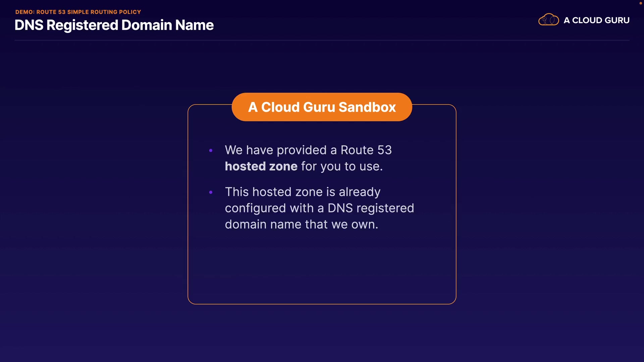Image resolution: width=644 pixels, height=362 pixels.
Task: Click the "We have provided a" text
Action: pos(280,150)
